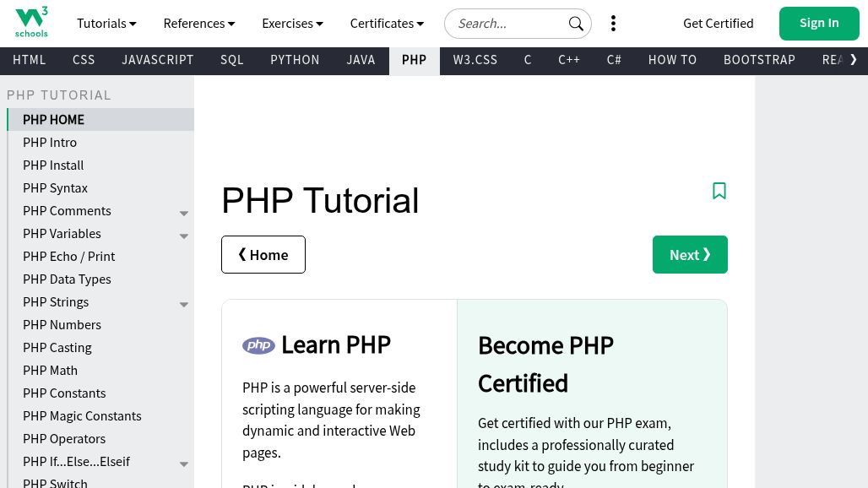The height and width of the screenshot is (488, 868).
Task: Expand the PHP If...Else...Elseif submenu arrow
Action: pos(184,464)
